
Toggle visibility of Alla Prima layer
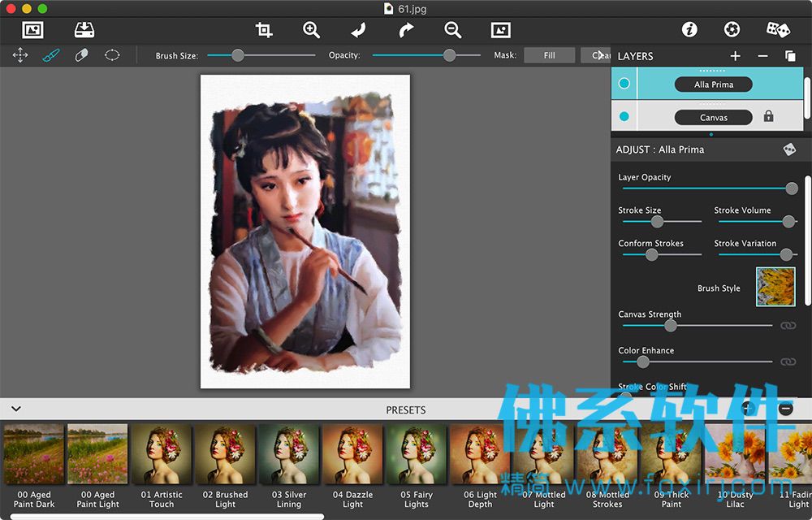click(x=624, y=84)
